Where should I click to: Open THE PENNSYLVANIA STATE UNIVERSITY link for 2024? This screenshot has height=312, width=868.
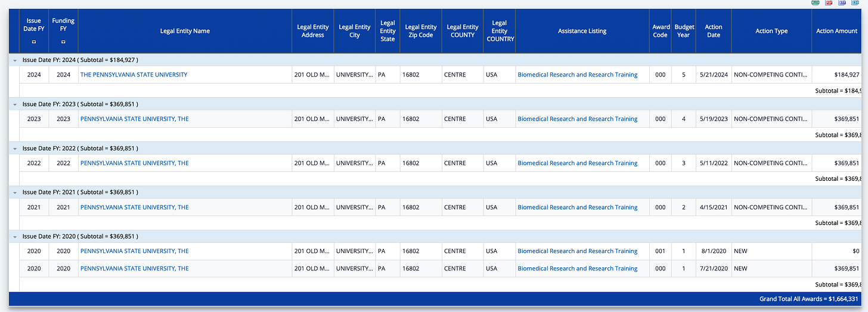134,75
